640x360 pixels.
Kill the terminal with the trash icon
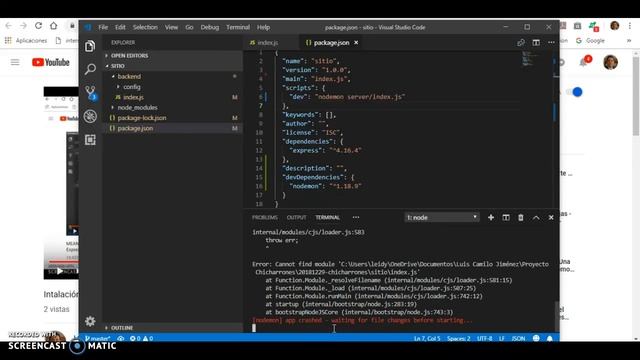[521, 218]
